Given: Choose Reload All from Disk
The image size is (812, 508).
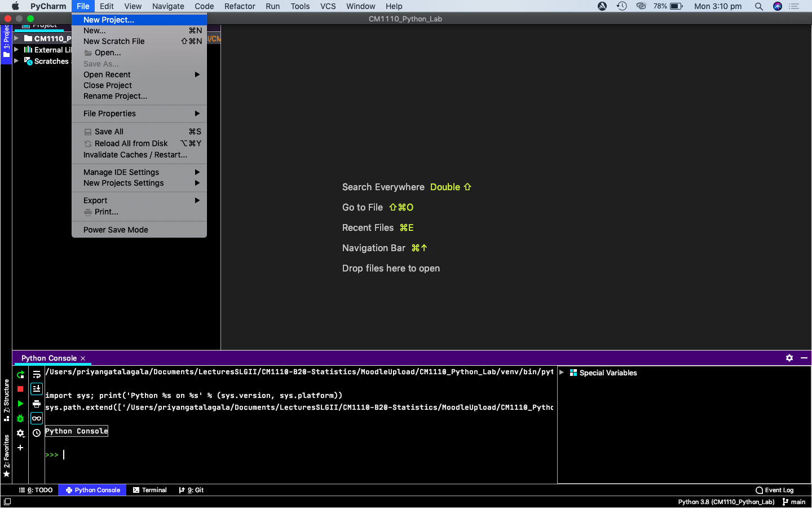Looking at the screenshot, I should click(139, 143).
